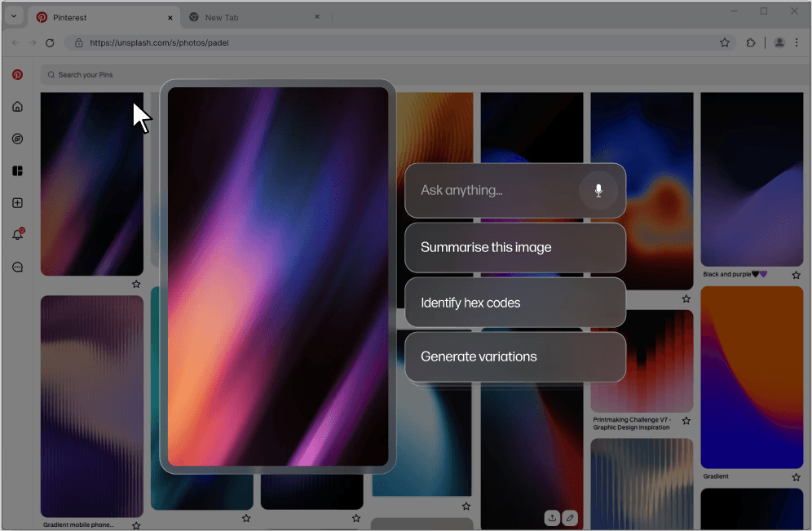The height and width of the screenshot is (531, 812).
Task: Click the Black and purple pin title
Action: pos(735,275)
